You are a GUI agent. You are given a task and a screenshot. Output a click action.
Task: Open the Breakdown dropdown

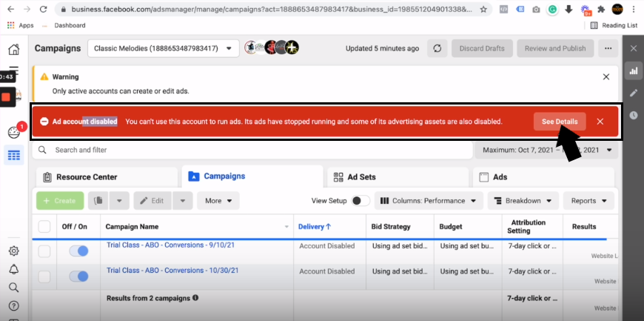coord(523,201)
